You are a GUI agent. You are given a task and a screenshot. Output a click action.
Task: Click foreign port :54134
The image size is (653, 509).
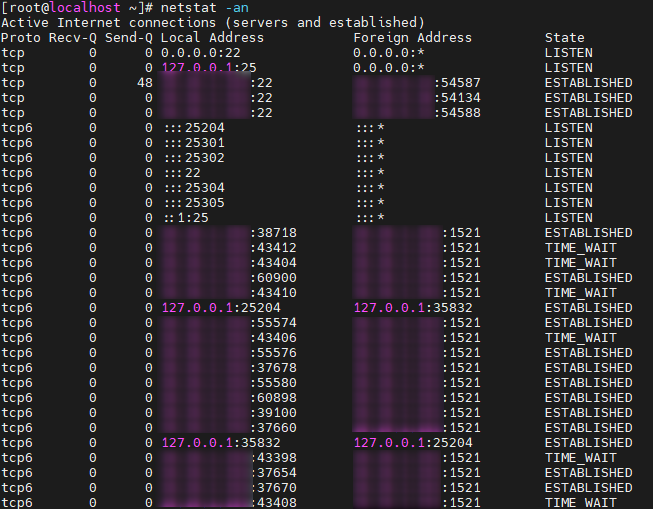click(457, 98)
